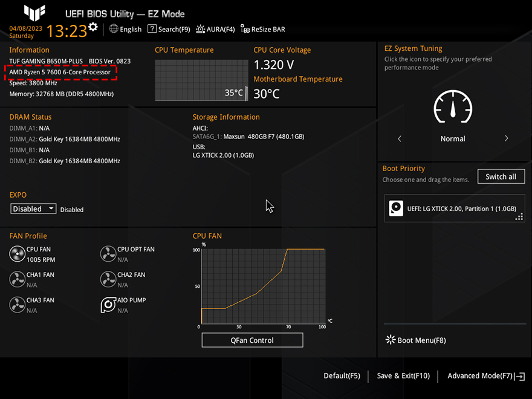Click the AURA(F4) lighting icon

(200, 29)
